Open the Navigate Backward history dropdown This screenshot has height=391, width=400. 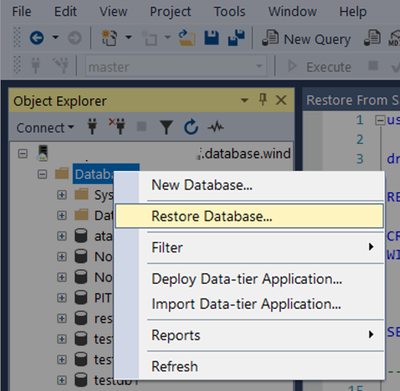(55, 38)
